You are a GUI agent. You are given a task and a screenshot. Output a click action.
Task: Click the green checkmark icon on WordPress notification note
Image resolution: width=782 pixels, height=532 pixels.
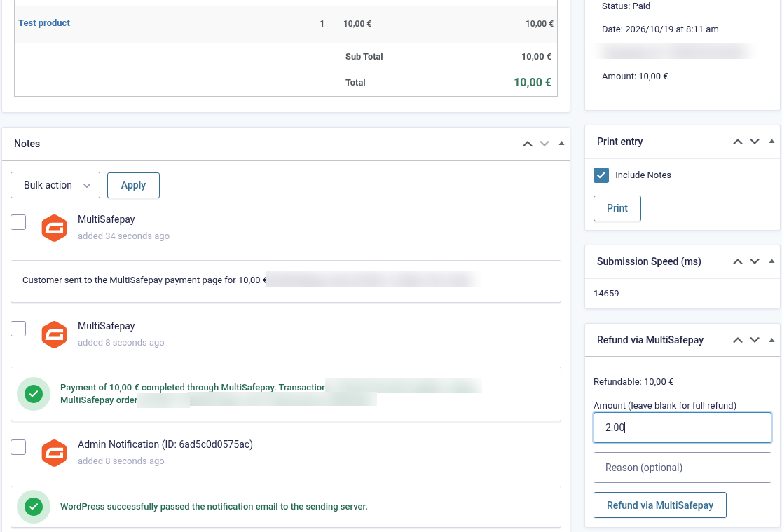click(x=34, y=507)
